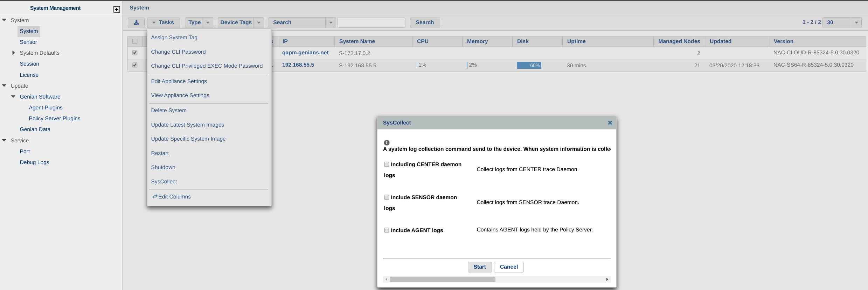Check the Include SENSOR daemon logs box
This screenshot has height=290, width=868.
(387, 197)
